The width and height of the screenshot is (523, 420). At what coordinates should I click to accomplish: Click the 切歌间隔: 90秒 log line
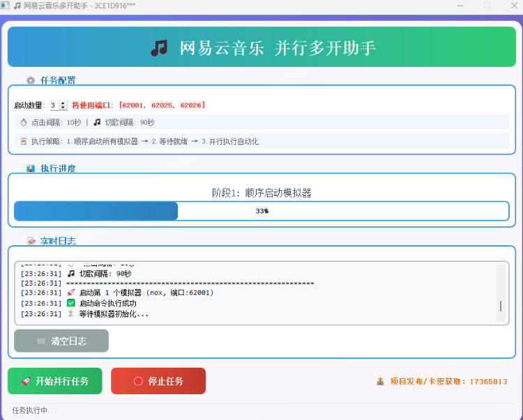coord(76,274)
